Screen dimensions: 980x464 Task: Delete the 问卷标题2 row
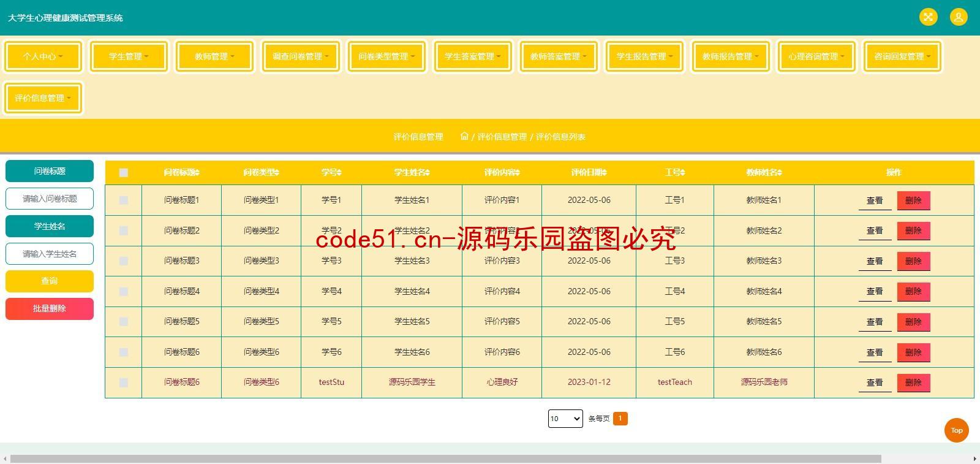tap(914, 230)
